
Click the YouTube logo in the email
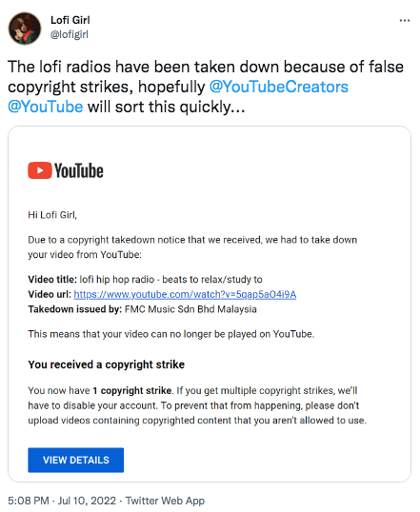point(66,170)
